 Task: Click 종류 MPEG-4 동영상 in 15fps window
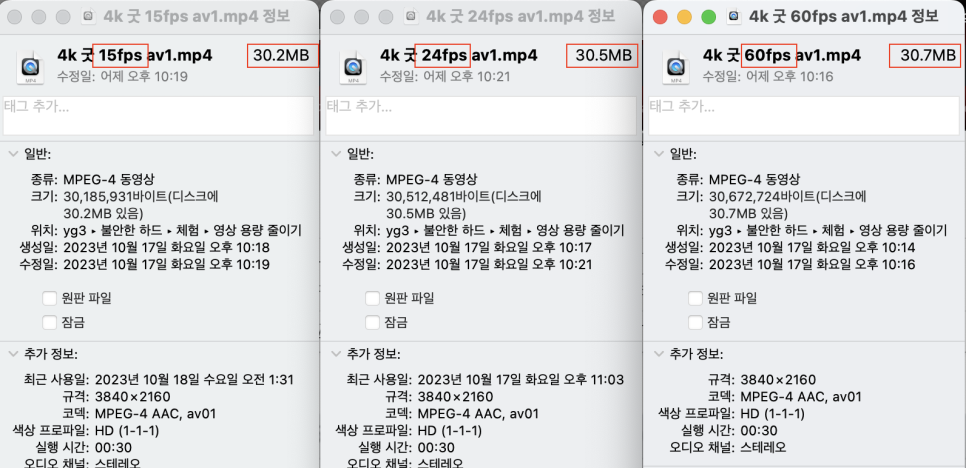point(109,180)
